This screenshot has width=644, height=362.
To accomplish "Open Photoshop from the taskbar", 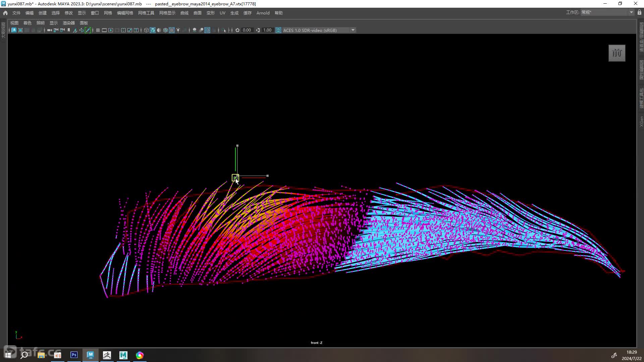I will coord(74,355).
